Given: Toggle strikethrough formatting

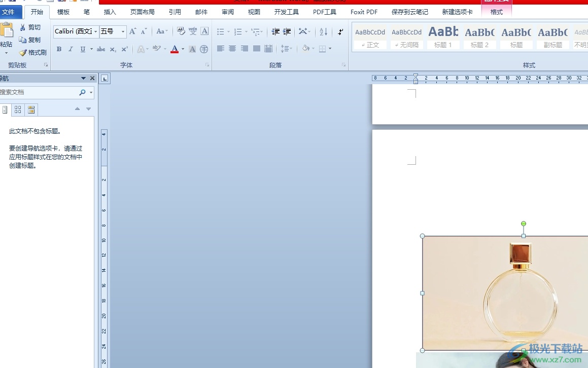Looking at the screenshot, I should pos(101,49).
